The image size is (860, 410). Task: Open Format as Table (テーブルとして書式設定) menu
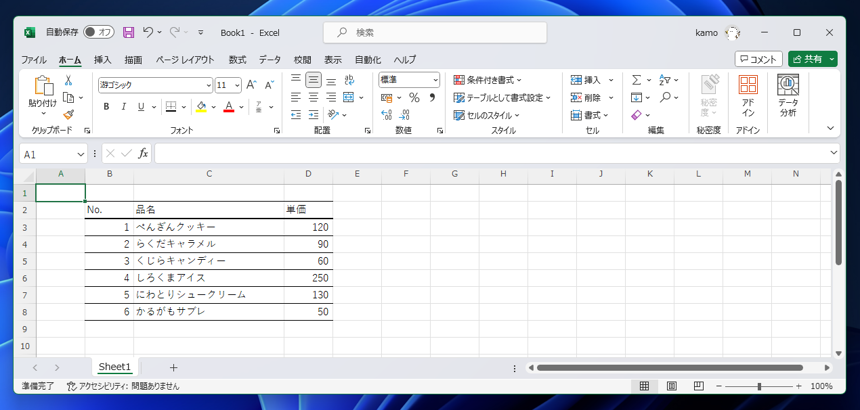point(502,98)
